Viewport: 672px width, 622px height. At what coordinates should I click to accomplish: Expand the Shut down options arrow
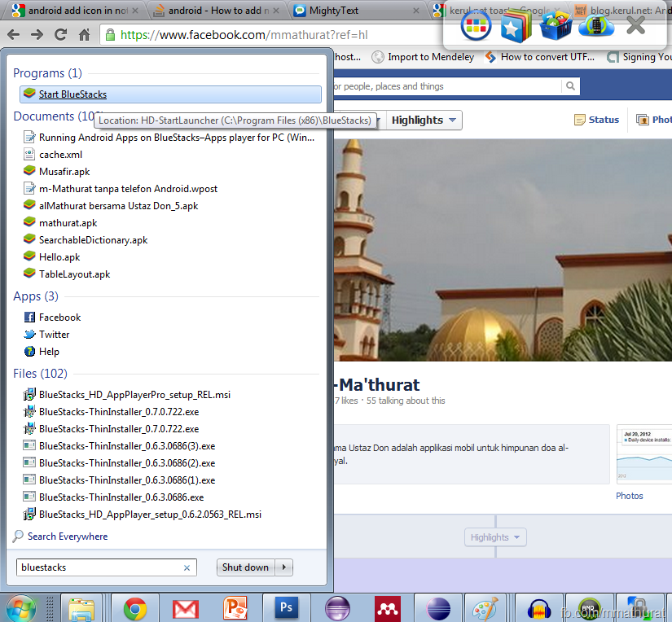pyautogui.click(x=283, y=567)
